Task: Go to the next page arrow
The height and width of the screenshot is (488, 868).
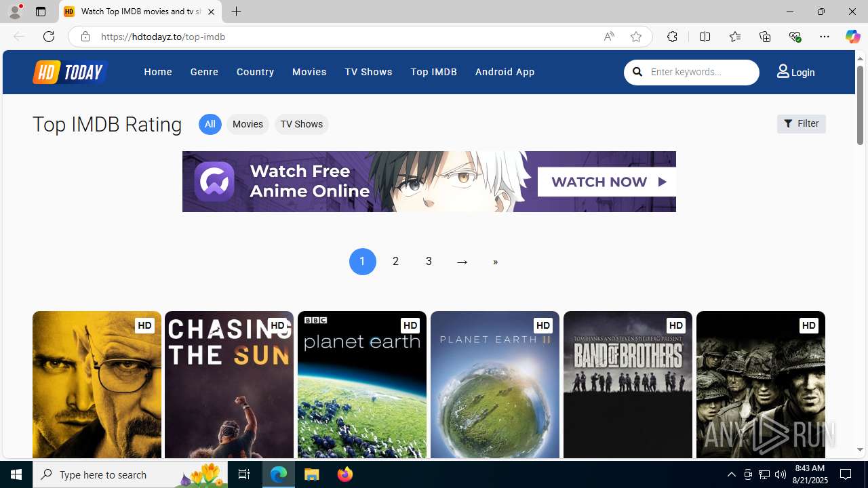Action: pyautogui.click(x=462, y=262)
